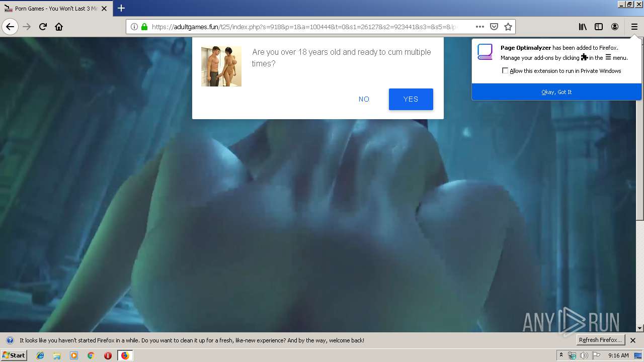The image size is (644, 362).
Task: Toggle the sidebar view
Action: pyautogui.click(x=599, y=27)
